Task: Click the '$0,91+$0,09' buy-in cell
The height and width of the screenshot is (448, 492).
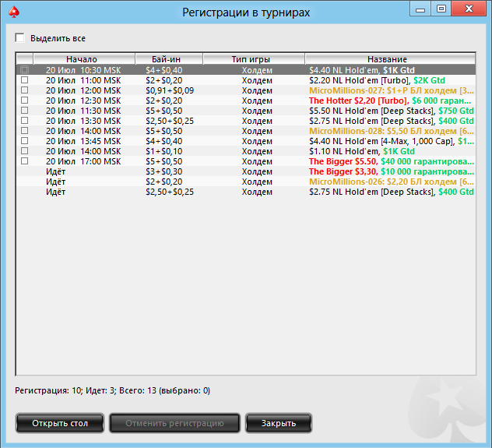Action: point(170,90)
